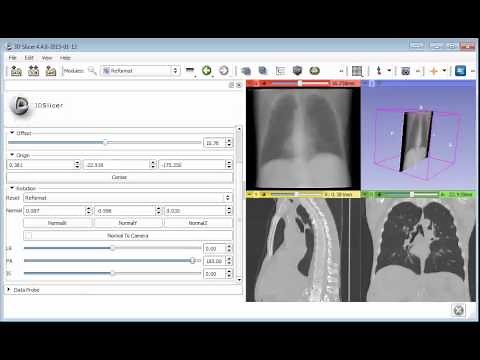The height and width of the screenshot is (360, 480).
Task: Toggle the Normal To Camera checkbox
Action: click(29, 236)
